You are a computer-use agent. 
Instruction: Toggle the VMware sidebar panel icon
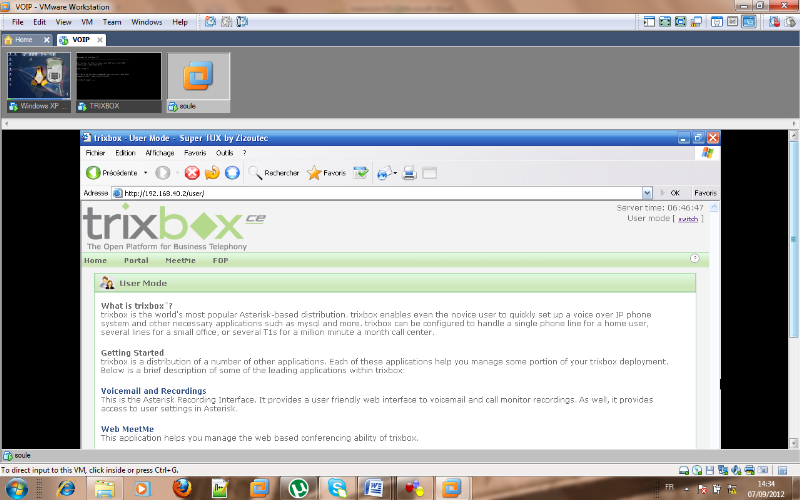point(649,21)
